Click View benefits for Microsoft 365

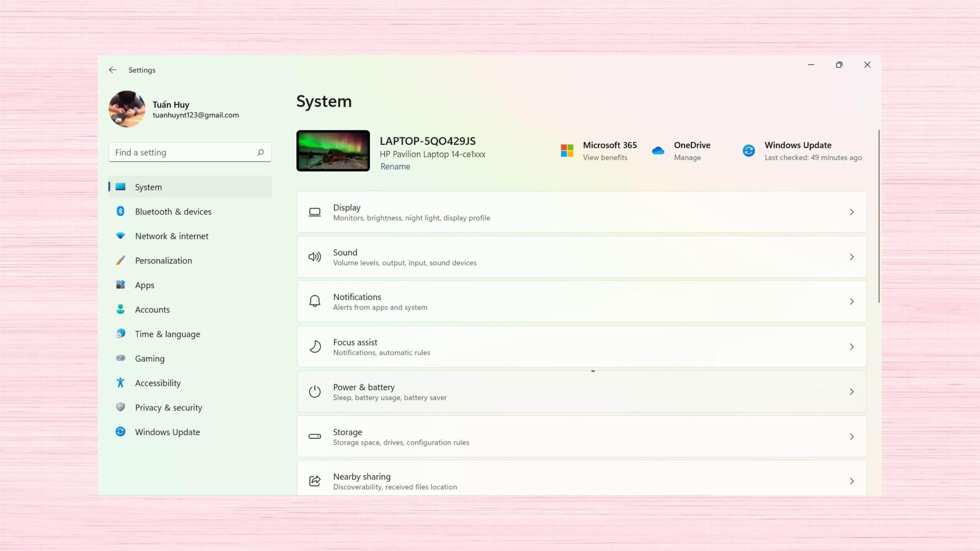604,157
